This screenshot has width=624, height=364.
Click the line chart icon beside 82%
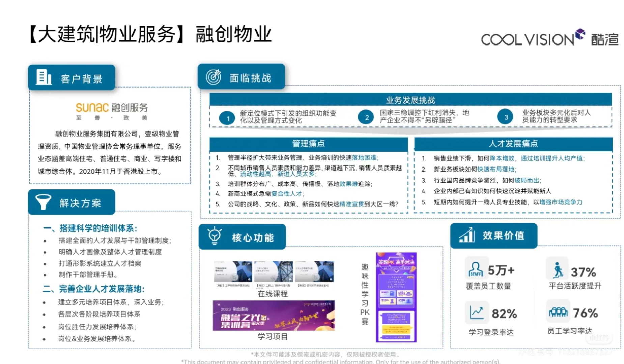click(477, 312)
